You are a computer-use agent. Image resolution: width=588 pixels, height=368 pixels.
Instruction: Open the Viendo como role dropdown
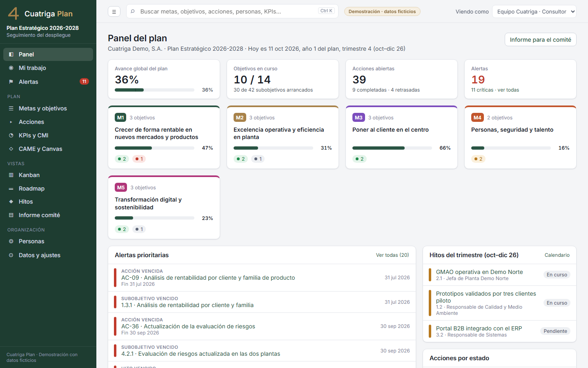click(534, 11)
